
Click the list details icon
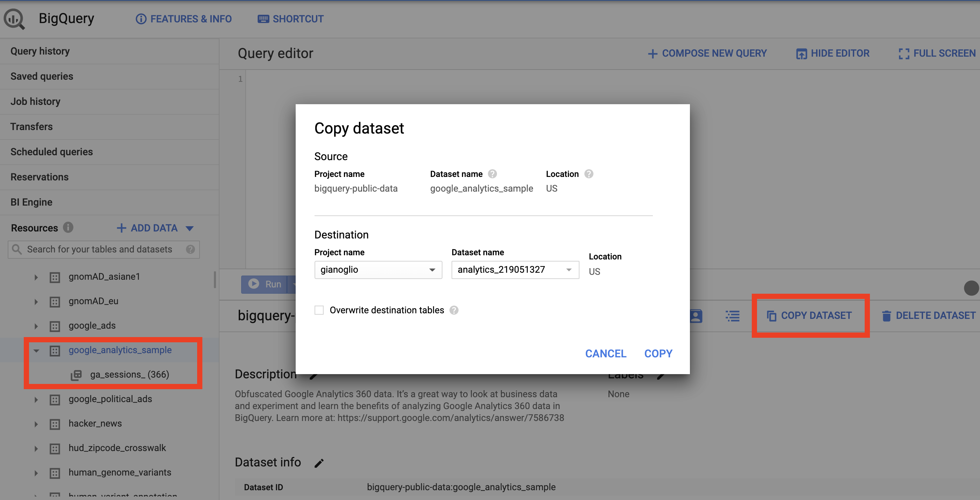click(x=732, y=316)
